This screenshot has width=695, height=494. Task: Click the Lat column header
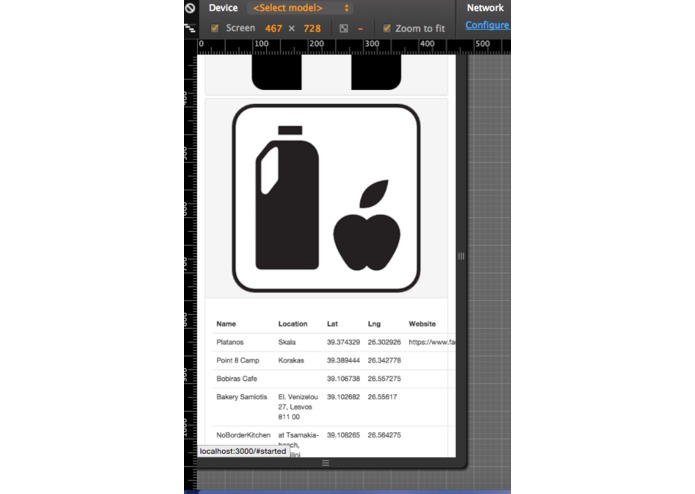point(332,324)
